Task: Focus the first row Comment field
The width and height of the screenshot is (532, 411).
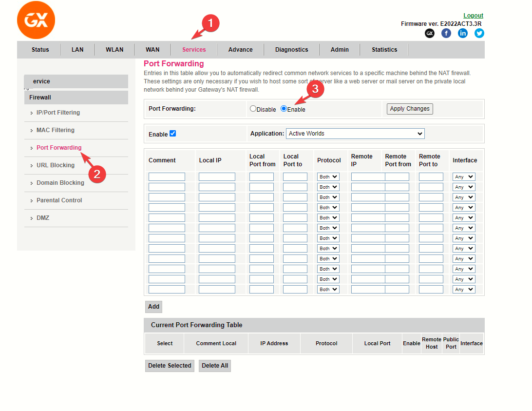Action: 167,176
